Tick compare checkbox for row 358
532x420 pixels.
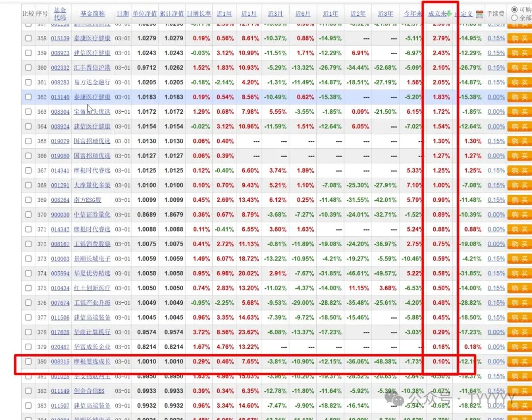click(x=29, y=38)
